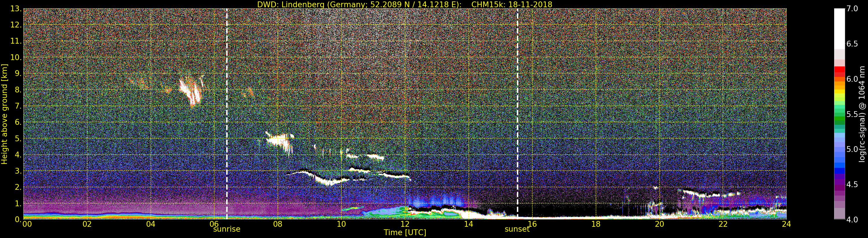Click the time axis tick '10'
Image resolution: width=868 pixels, height=238 pixels.
pos(341,224)
